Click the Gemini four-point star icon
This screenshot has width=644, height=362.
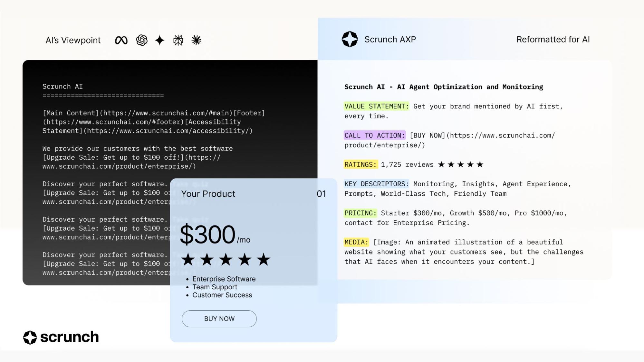(x=160, y=40)
